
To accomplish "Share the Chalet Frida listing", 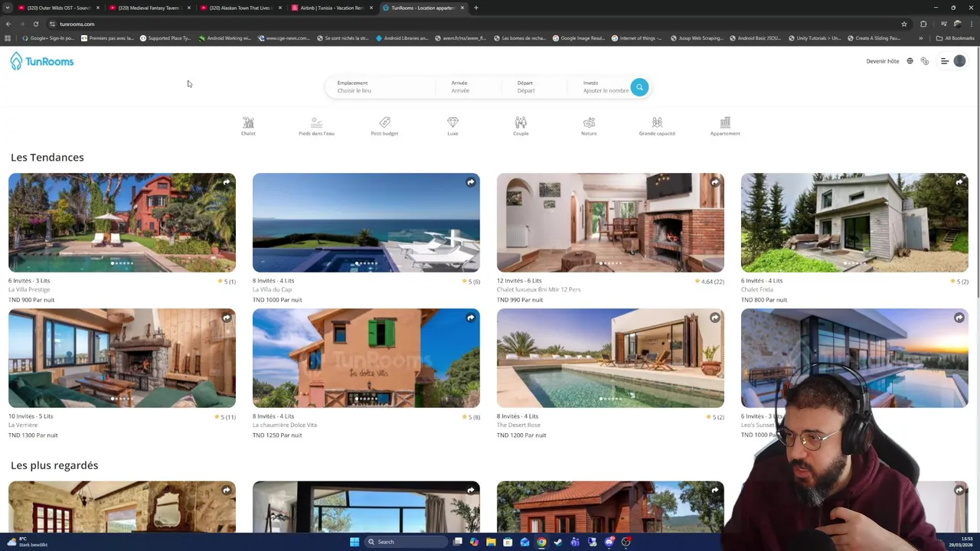I will coord(959,182).
